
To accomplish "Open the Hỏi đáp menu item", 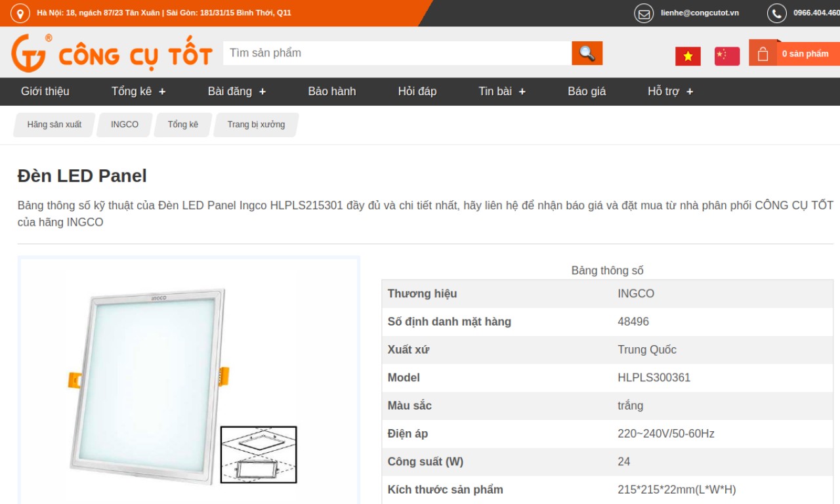I will coord(417,91).
